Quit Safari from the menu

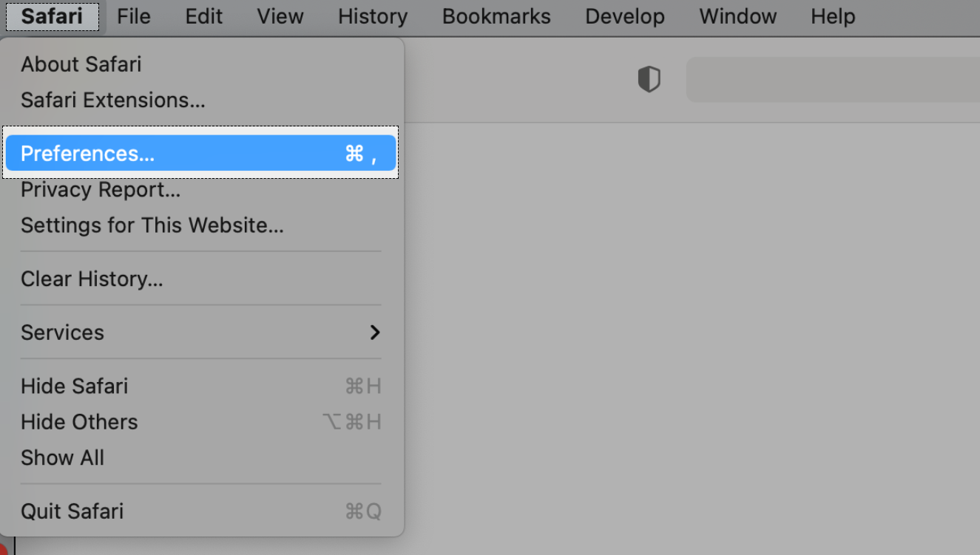pyautogui.click(x=201, y=511)
